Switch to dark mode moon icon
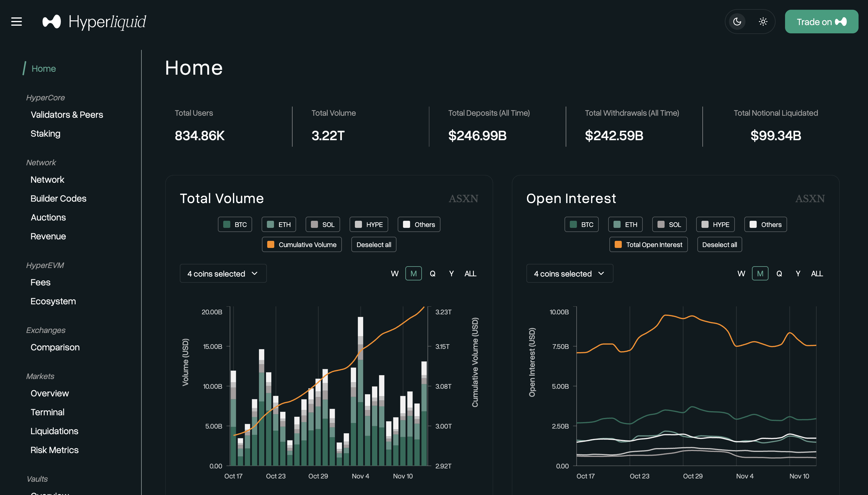The image size is (868, 495). click(x=737, y=22)
